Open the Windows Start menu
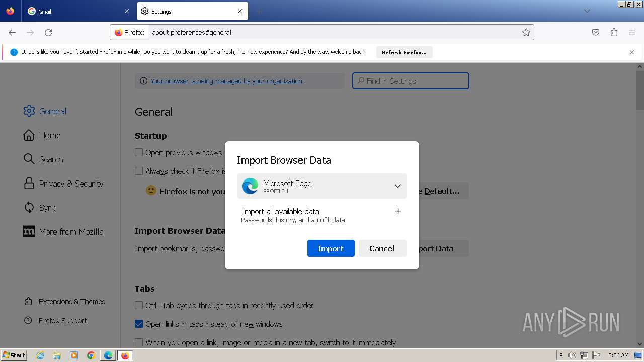Image resolution: width=644 pixels, height=362 pixels. (14, 355)
